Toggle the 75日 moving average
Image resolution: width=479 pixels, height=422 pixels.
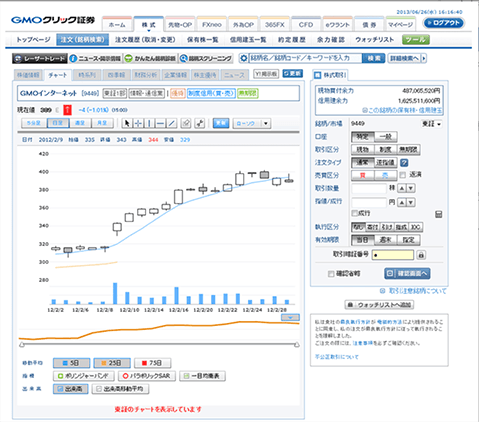click(x=153, y=363)
